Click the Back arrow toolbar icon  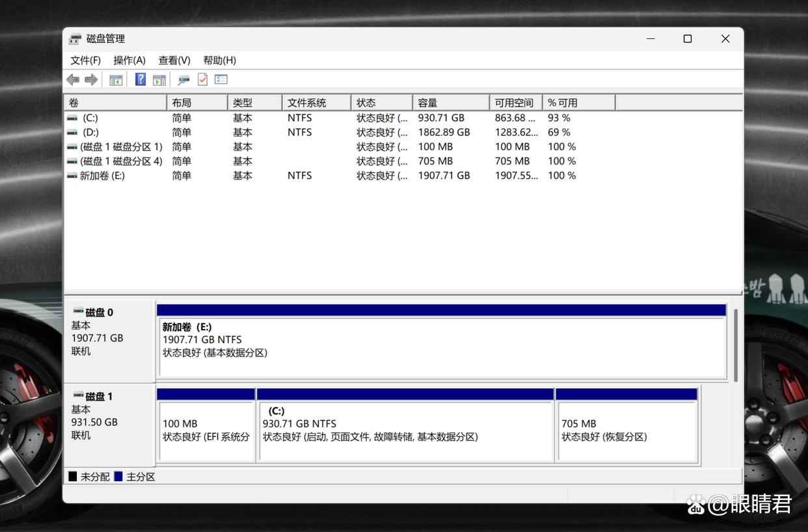(73, 79)
